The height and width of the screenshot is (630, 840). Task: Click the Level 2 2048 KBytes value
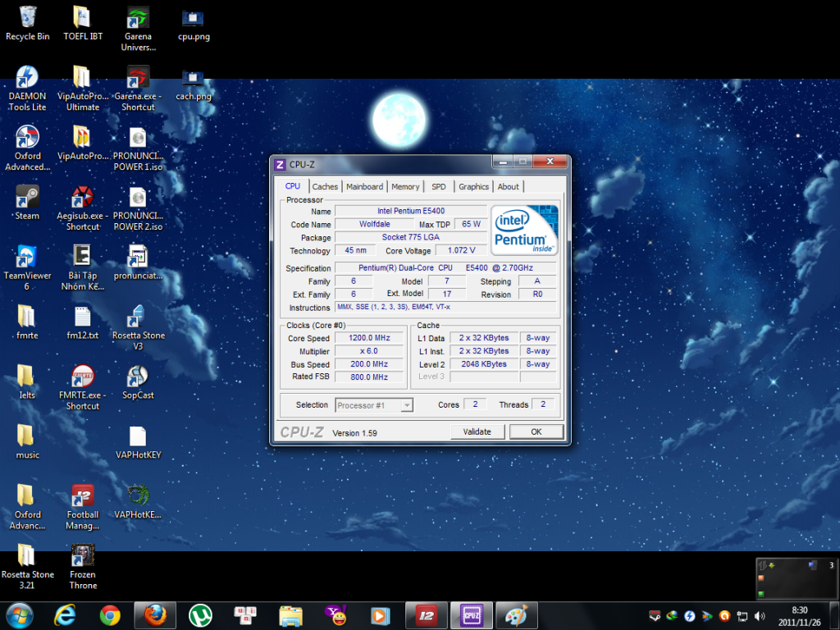[484, 364]
